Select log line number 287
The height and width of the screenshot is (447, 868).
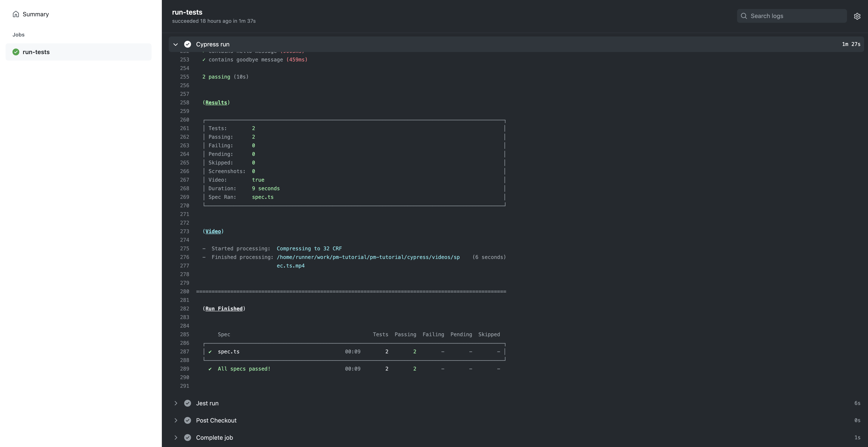coord(184,352)
